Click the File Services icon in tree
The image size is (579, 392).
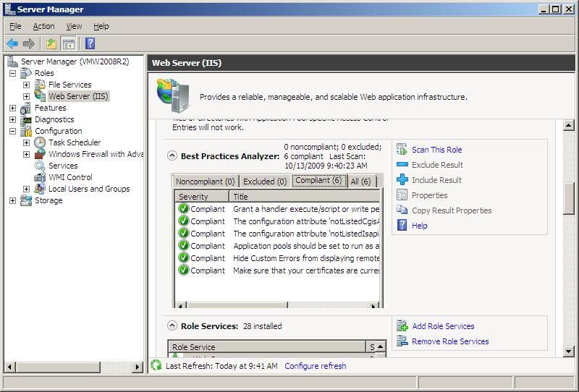pyautogui.click(x=40, y=85)
